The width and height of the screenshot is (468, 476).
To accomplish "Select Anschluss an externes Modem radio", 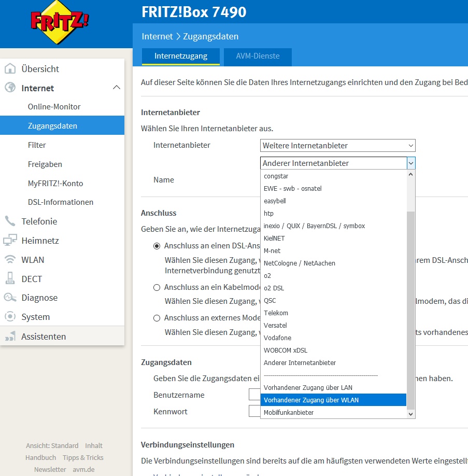I will [157, 318].
